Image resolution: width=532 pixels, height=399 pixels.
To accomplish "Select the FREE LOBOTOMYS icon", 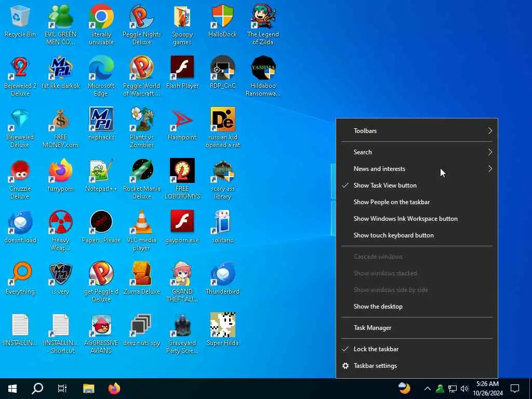I will tap(182, 170).
